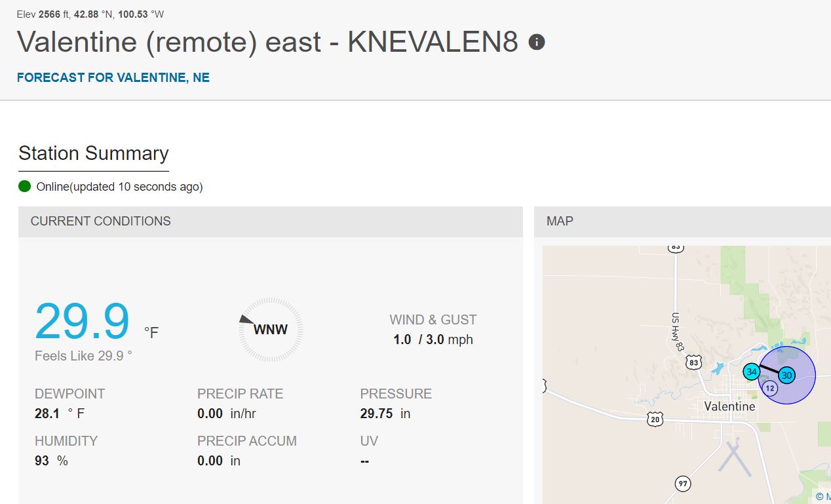831x504 pixels.
Task: Click the Pressure 29.75 in value
Action: pyautogui.click(x=385, y=414)
